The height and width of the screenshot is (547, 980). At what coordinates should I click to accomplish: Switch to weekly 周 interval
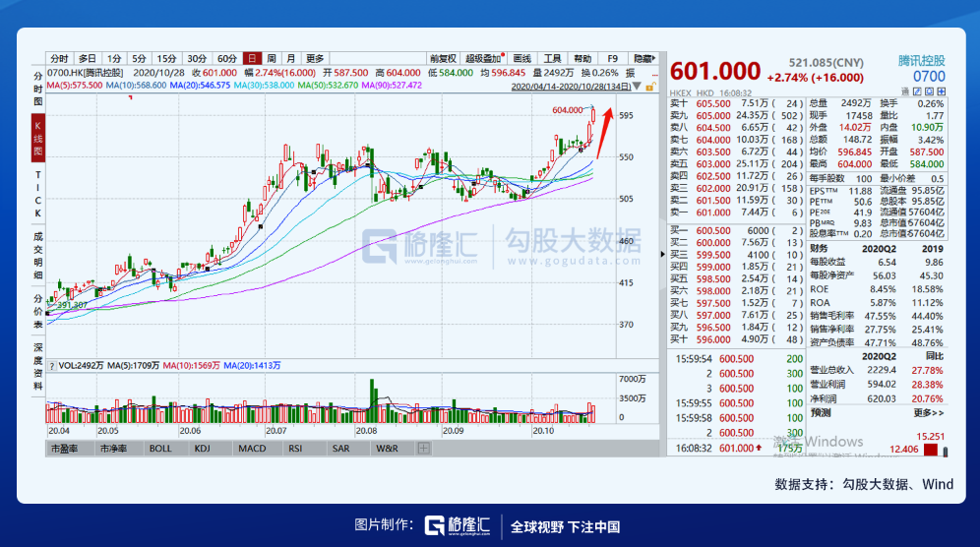(272, 58)
